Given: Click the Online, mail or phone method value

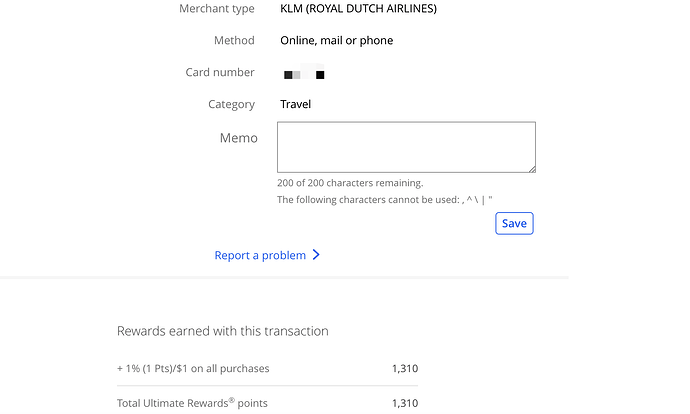Looking at the screenshot, I should [336, 41].
